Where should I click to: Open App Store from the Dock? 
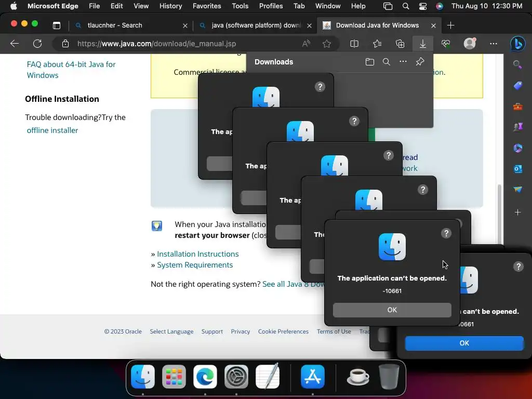click(312, 377)
